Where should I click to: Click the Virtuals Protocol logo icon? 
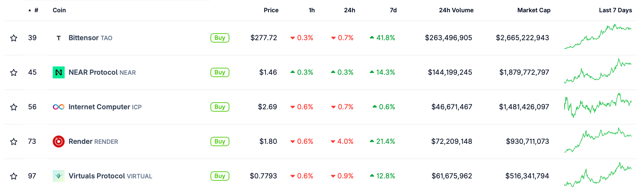[x=59, y=176]
